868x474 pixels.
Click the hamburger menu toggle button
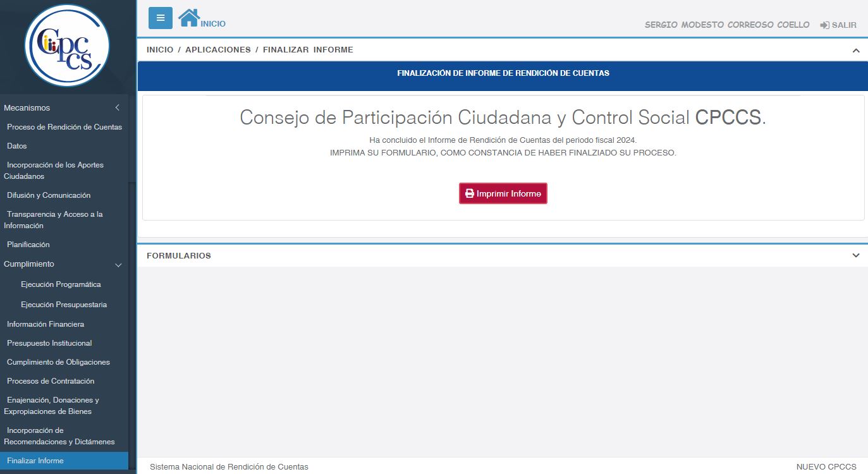point(160,18)
